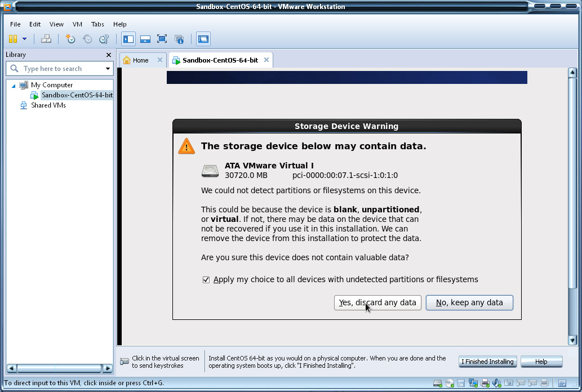Click the VM view scrollbar down arrow
582x392 pixels.
[x=572, y=340]
